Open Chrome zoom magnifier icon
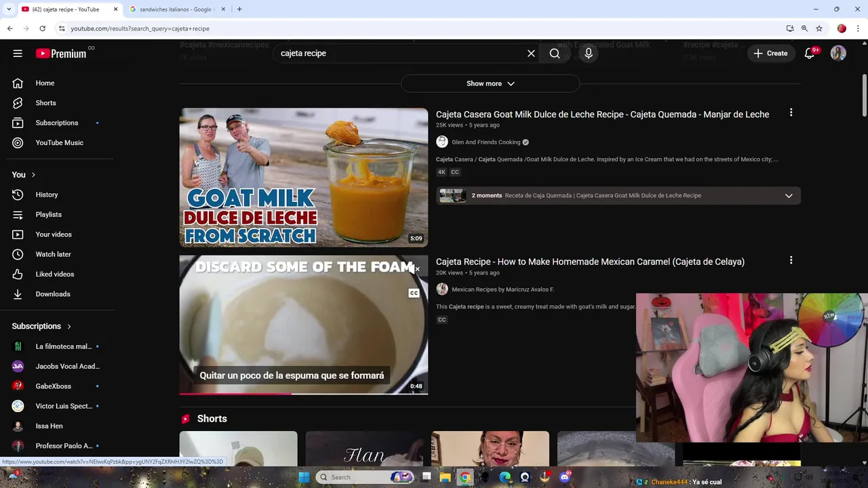Viewport: 868px width, 488px height. pyautogui.click(x=804, y=28)
